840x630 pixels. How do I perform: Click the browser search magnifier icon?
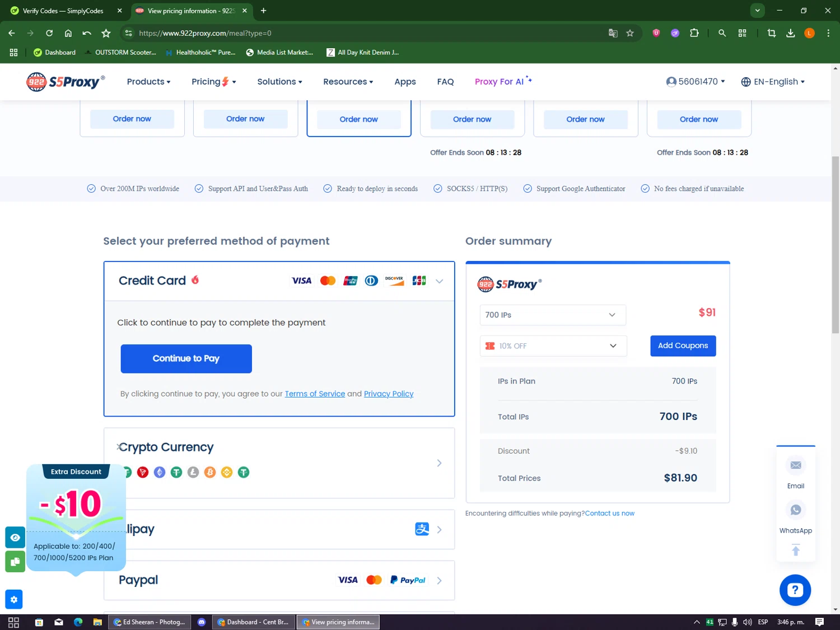(722, 33)
